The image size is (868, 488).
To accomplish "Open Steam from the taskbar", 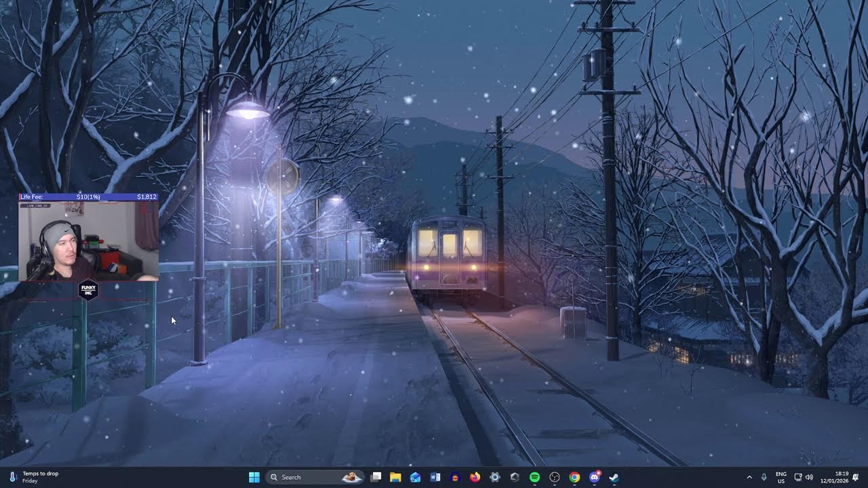I will [x=614, y=477].
